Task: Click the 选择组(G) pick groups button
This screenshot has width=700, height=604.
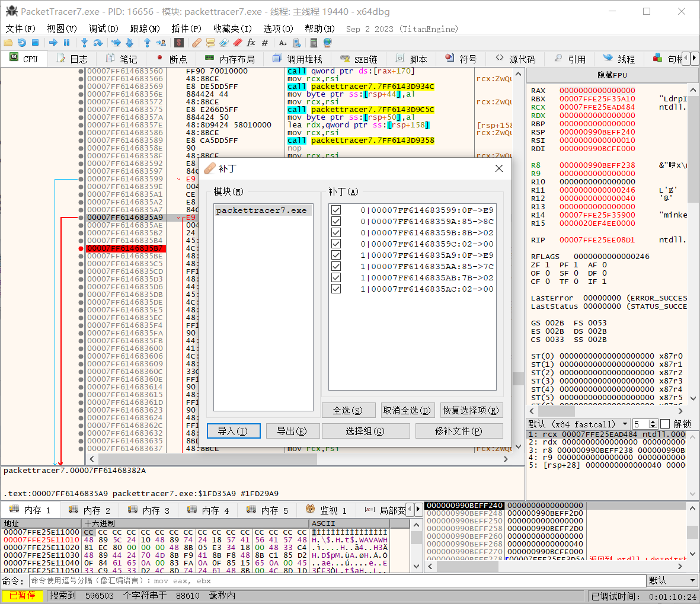Action: 365,431
